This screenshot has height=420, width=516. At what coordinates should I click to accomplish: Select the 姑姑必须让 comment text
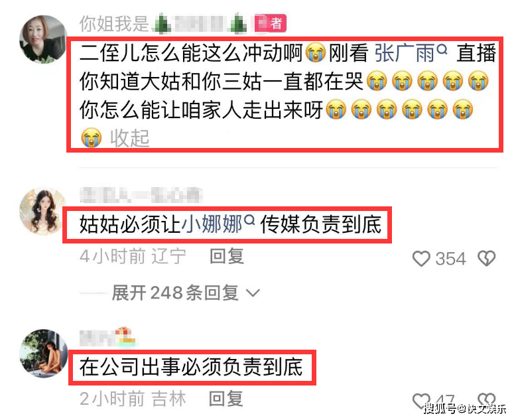pos(230,224)
